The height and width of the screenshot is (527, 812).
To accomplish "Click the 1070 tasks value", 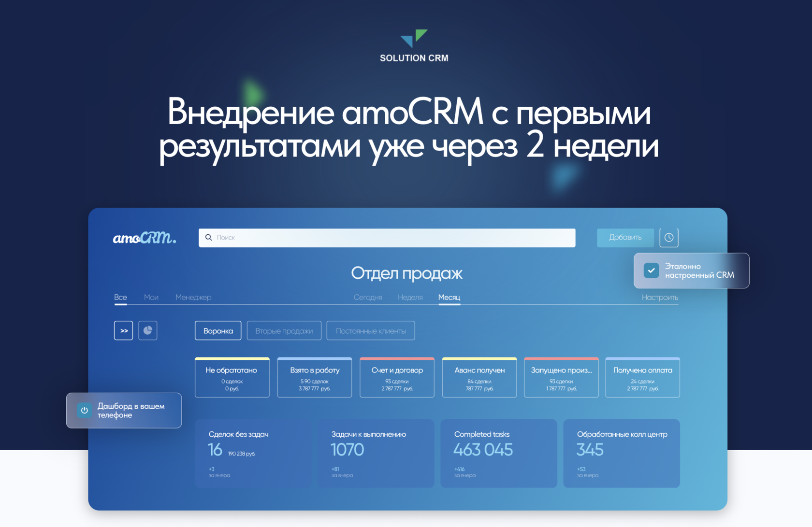I will [x=348, y=450].
